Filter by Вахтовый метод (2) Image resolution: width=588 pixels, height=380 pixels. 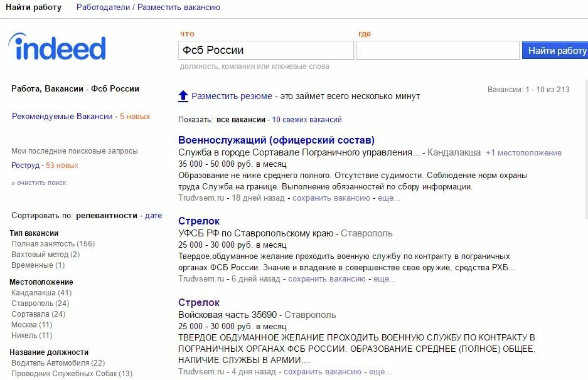[x=45, y=255]
